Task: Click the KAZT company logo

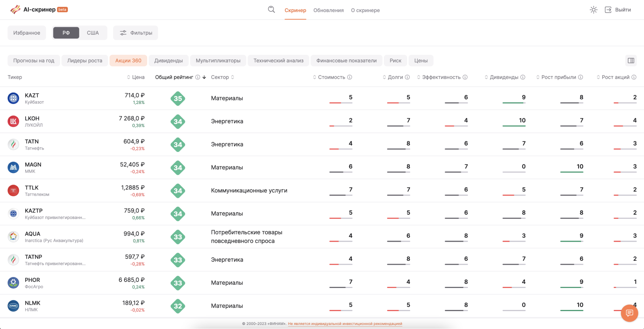Action: [x=13, y=98]
